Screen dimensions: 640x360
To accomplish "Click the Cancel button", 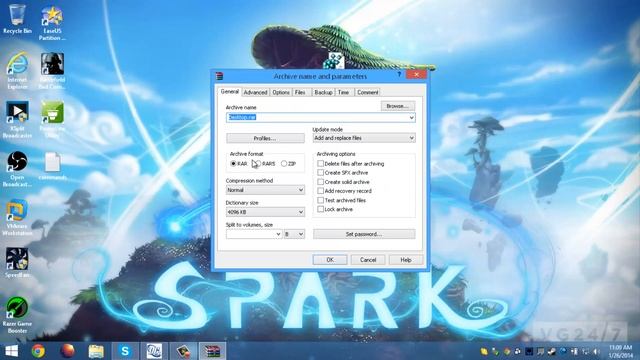I will [x=368, y=260].
